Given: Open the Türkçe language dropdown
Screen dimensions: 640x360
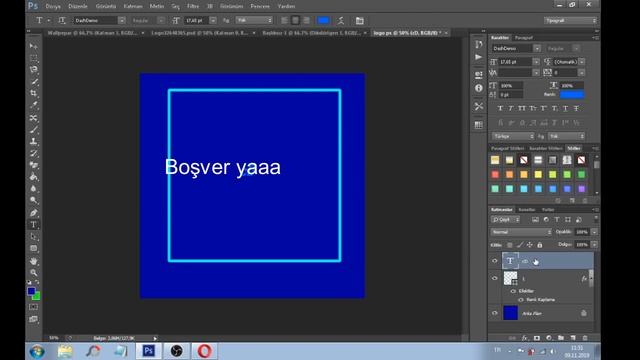Looking at the screenshot, I should [513, 136].
